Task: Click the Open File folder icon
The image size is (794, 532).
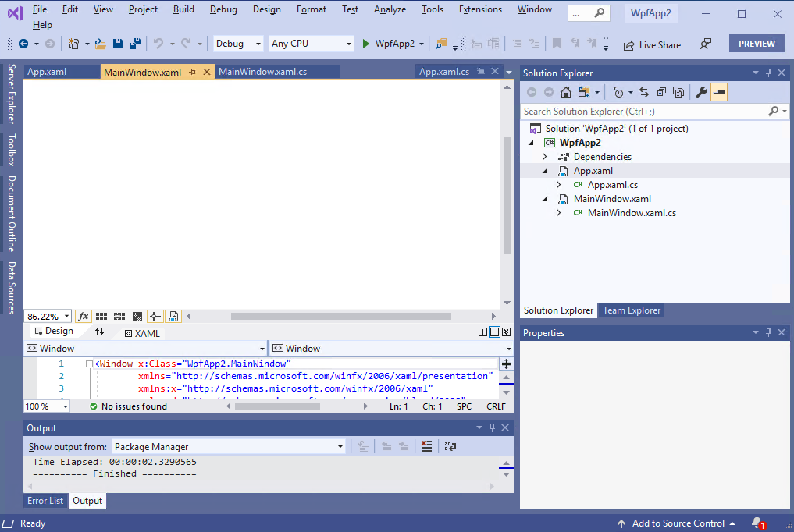Action: [100, 44]
